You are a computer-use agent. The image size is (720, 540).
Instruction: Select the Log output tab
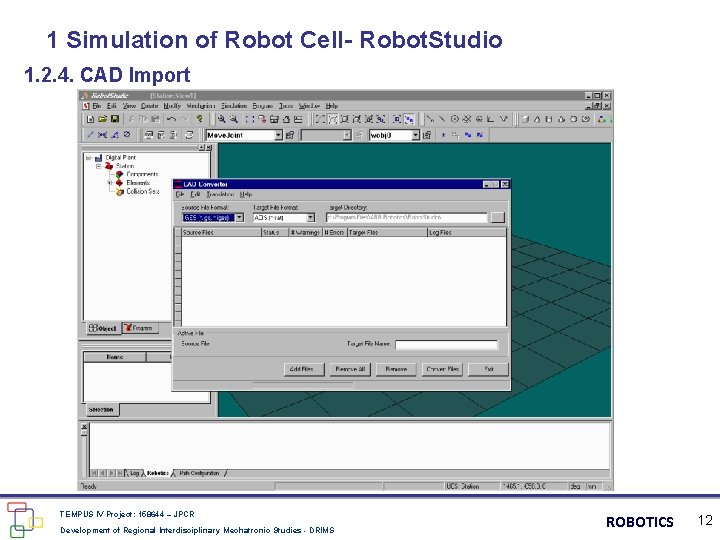click(x=133, y=473)
